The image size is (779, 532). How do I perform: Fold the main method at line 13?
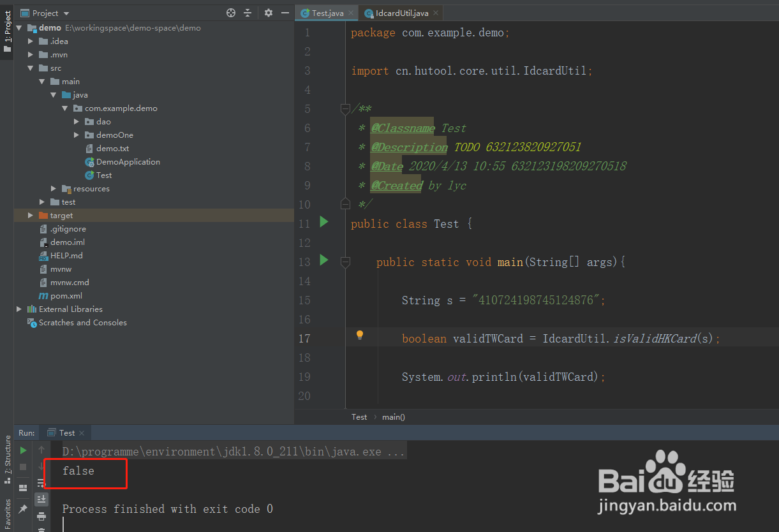(345, 262)
